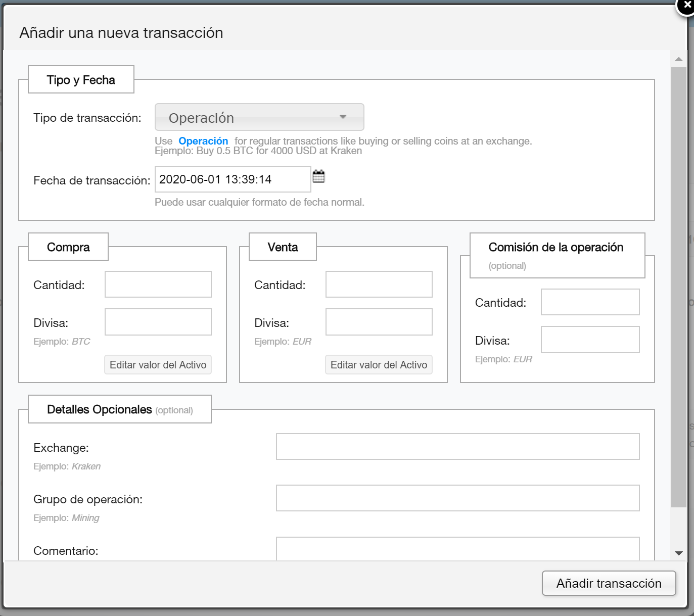Expand the Tipo de transacción dropdown
The height and width of the screenshot is (616, 694).
259,117
